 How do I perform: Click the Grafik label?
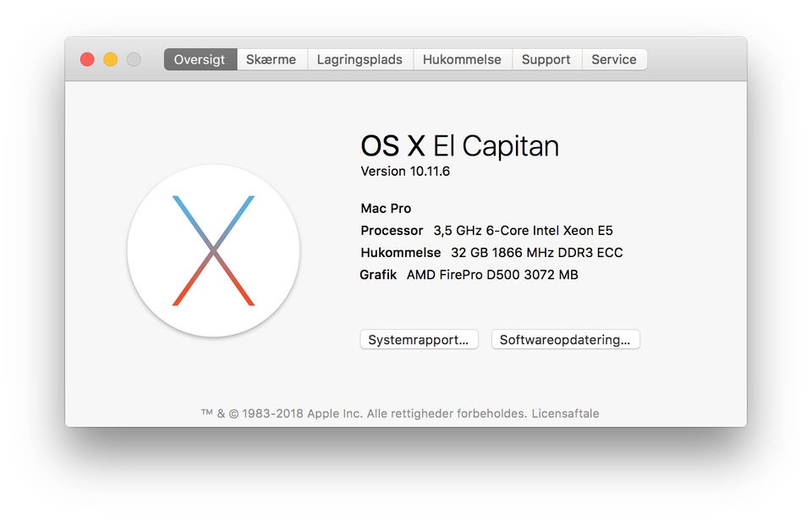coord(378,275)
